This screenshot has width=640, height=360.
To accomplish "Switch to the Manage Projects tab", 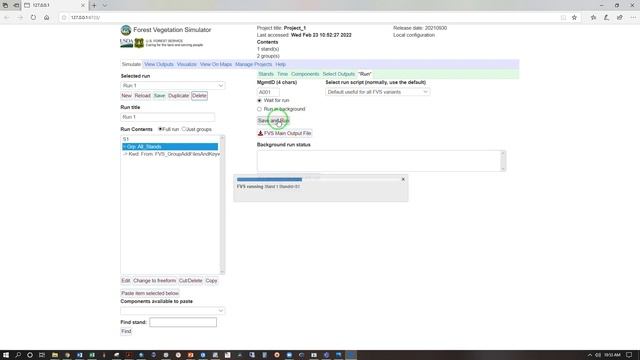I will pos(253,64).
